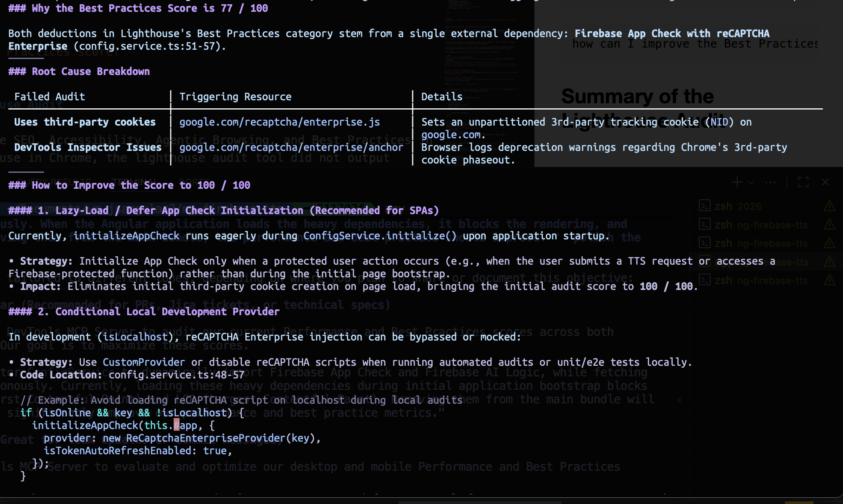Open the config.service.ts:48-57 code location
This screenshot has height=504, width=843.
[x=177, y=375]
